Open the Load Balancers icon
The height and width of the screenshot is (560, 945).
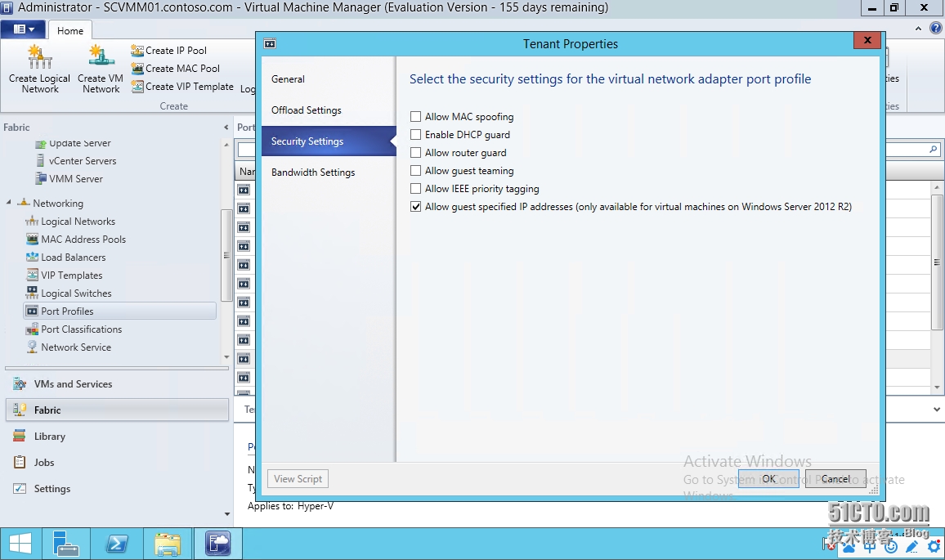32,258
